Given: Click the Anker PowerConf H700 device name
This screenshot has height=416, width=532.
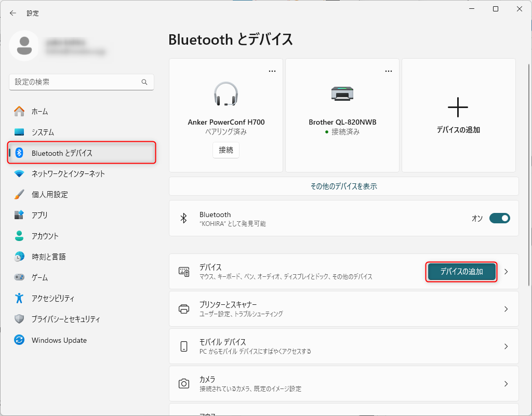Looking at the screenshot, I should point(226,122).
